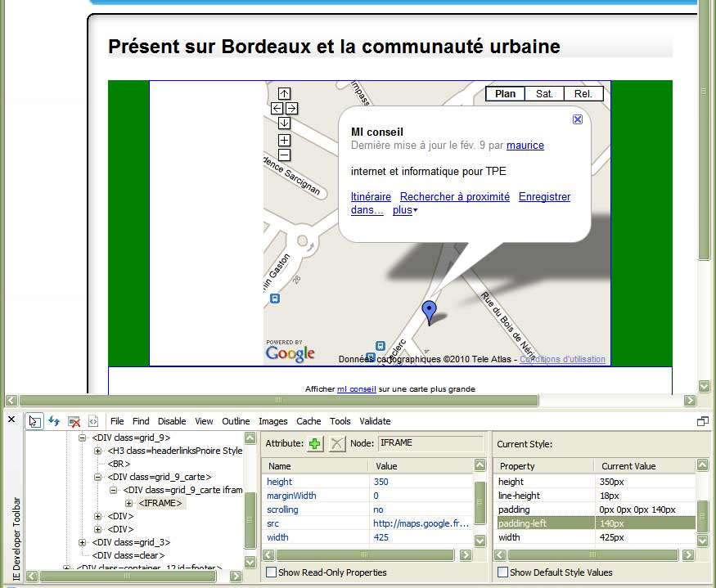
Task: Select the <BR> node in the DOM tree
Action: coord(119,464)
